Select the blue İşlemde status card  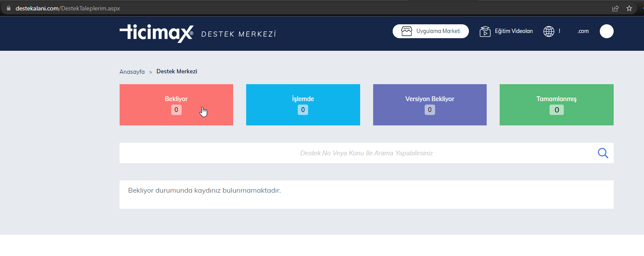(303, 105)
